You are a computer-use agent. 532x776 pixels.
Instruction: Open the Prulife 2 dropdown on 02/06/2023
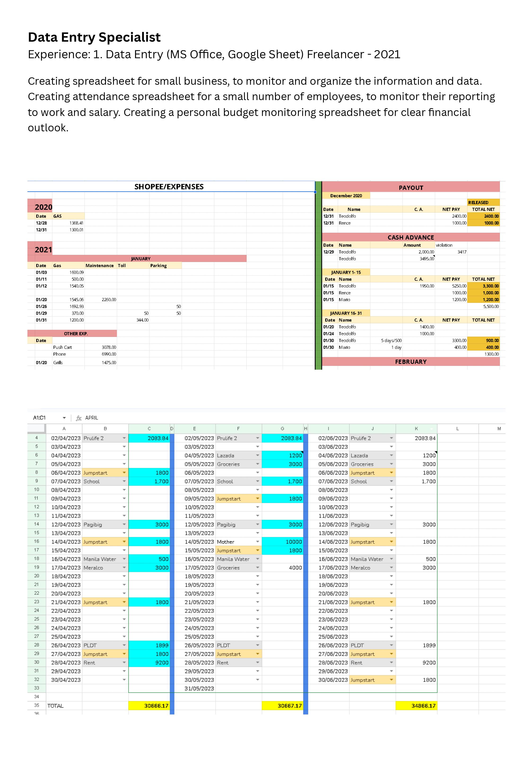pyautogui.click(x=391, y=438)
